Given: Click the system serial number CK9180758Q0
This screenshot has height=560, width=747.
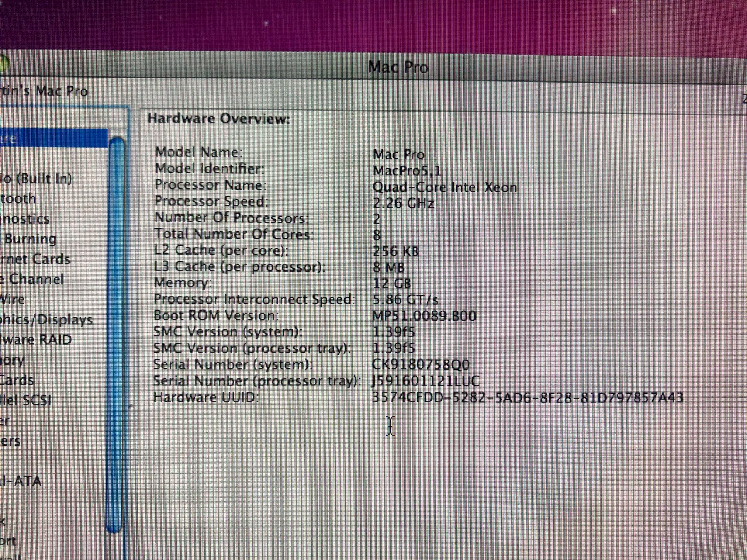Looking at the screenshot, I should (421, 365).
